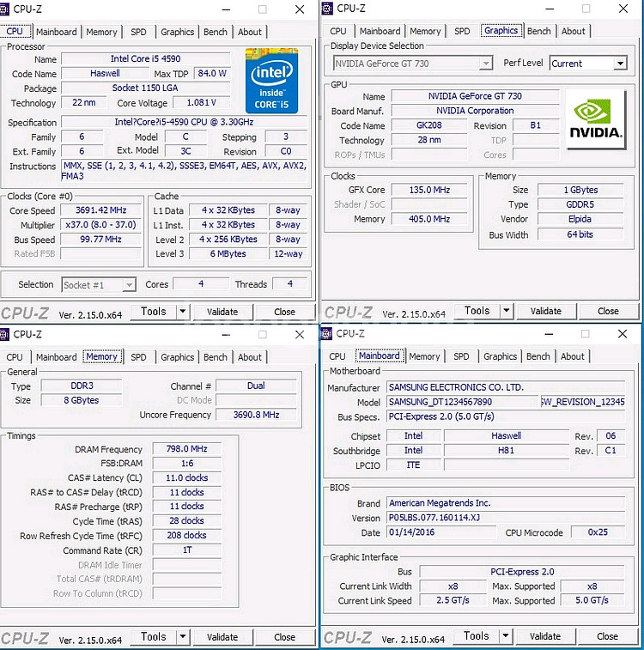Click BIOS Date value 01/14/2016
Screen dimensions: 644x650
(x=441, y=532)
